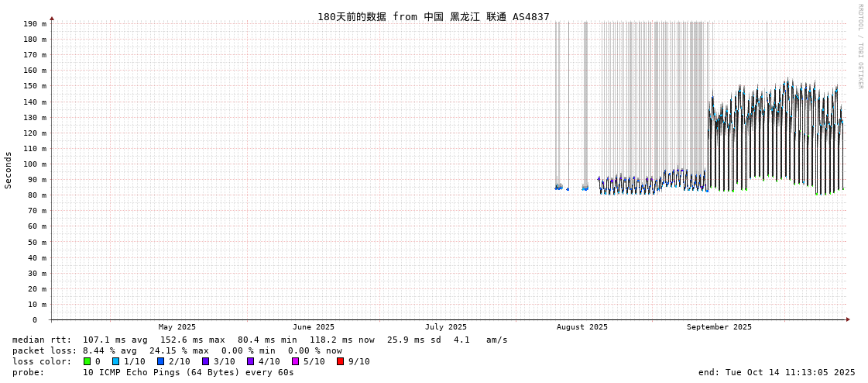
Task: Select the August 2025 axis label
Action: (582, 327)
